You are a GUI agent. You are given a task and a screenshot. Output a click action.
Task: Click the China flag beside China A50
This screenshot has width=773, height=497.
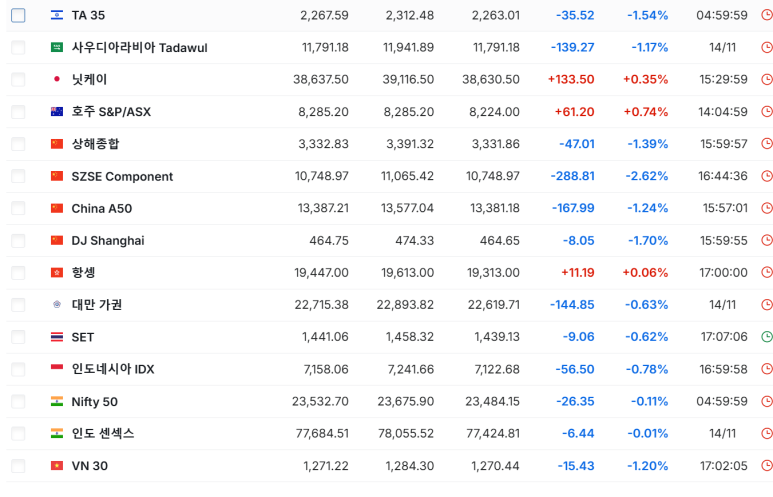(x=57, y=208)
